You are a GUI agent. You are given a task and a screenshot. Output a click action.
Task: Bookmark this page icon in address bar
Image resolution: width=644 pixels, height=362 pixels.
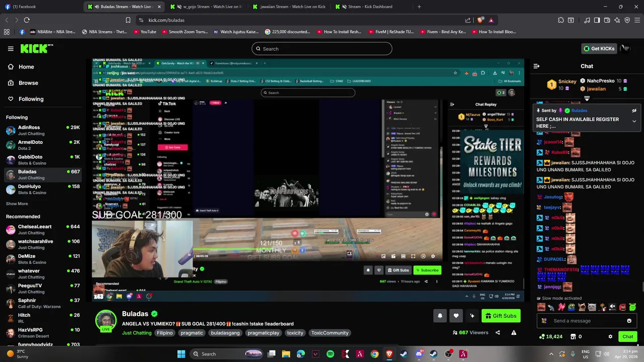128,20
